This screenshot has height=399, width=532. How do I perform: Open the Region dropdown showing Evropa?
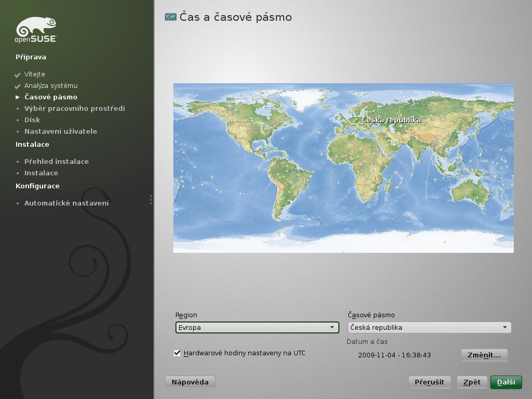257,328
